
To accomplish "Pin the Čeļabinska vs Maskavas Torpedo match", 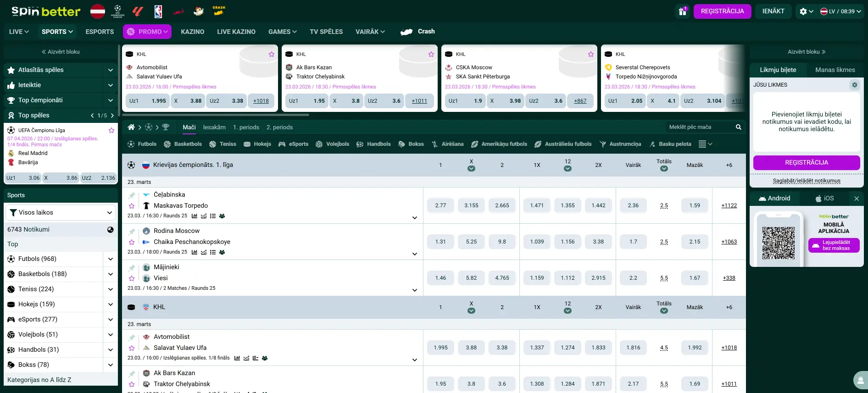I will [x=132, y=195].
